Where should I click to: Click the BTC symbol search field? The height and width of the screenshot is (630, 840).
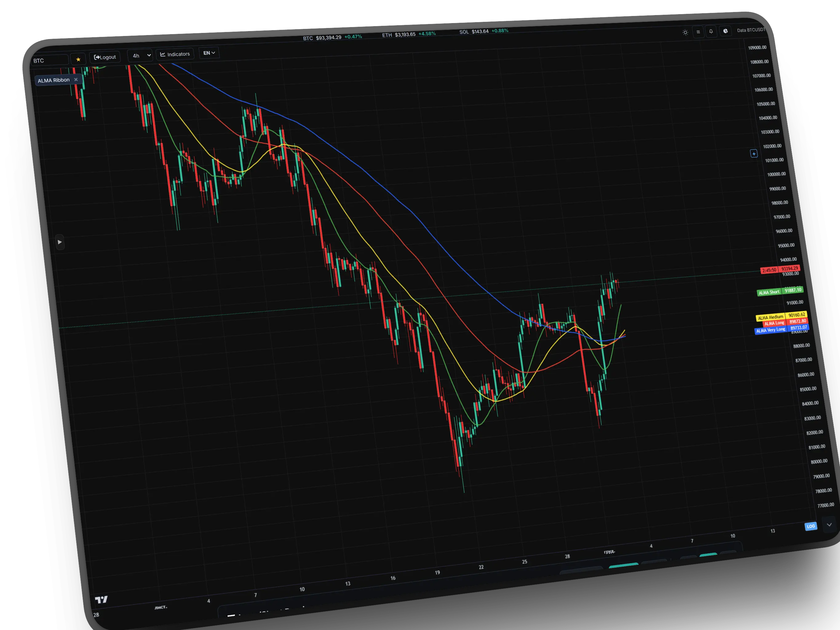coord(50,60)
